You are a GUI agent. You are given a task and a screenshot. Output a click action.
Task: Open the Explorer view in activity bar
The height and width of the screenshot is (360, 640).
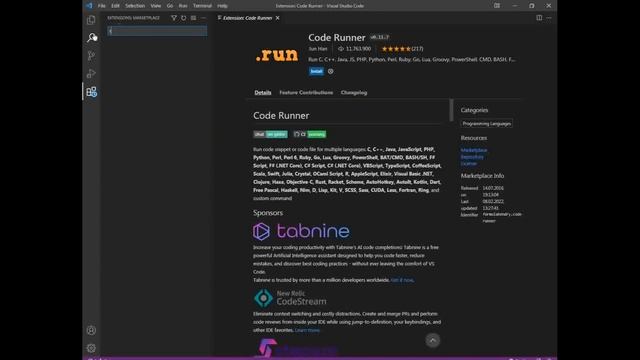click(91, 20)
